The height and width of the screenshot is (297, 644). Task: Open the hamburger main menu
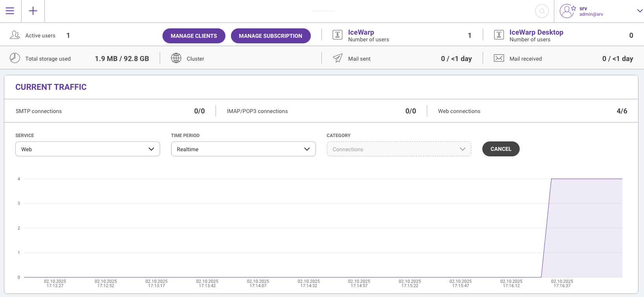(x=10, y=11)
